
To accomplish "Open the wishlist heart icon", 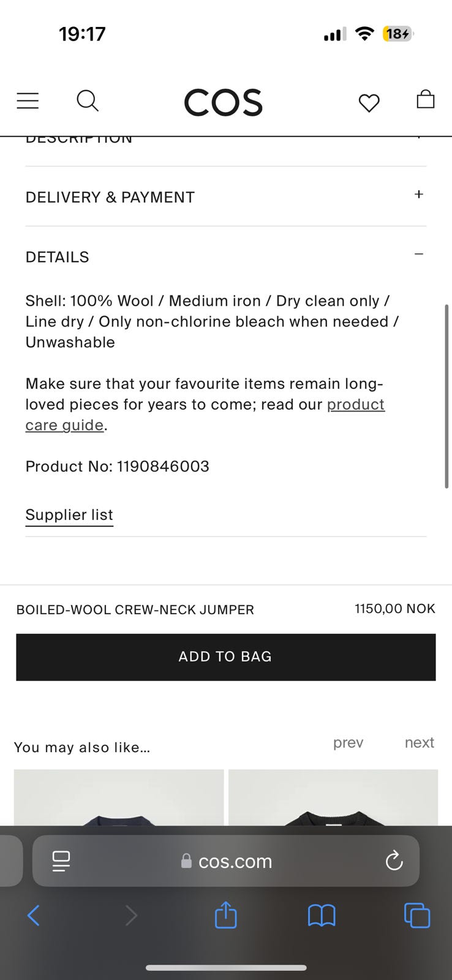I will [369, 102].
